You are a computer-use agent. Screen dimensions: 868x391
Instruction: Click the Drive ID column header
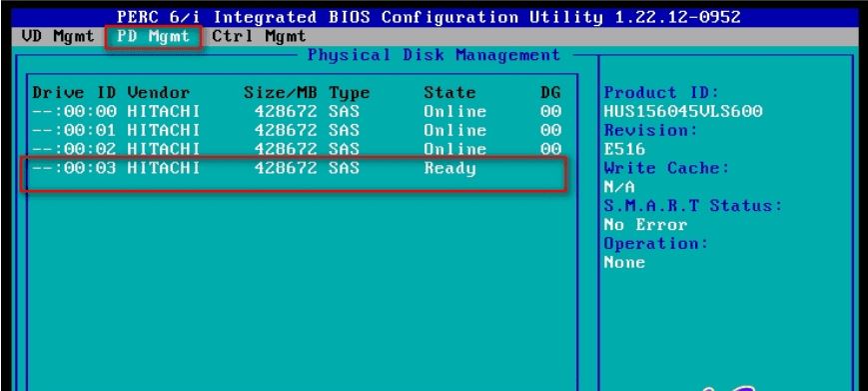pyautogui.click(x=74, y=92)
